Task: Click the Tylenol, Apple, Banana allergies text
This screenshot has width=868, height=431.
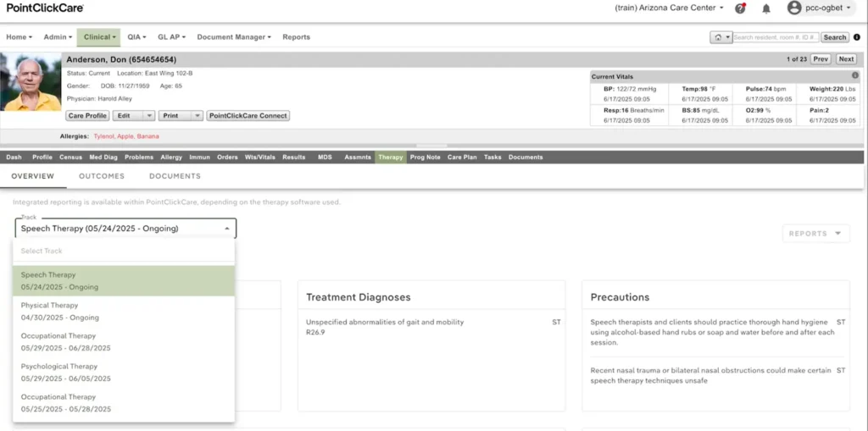Action: [125, 136]
